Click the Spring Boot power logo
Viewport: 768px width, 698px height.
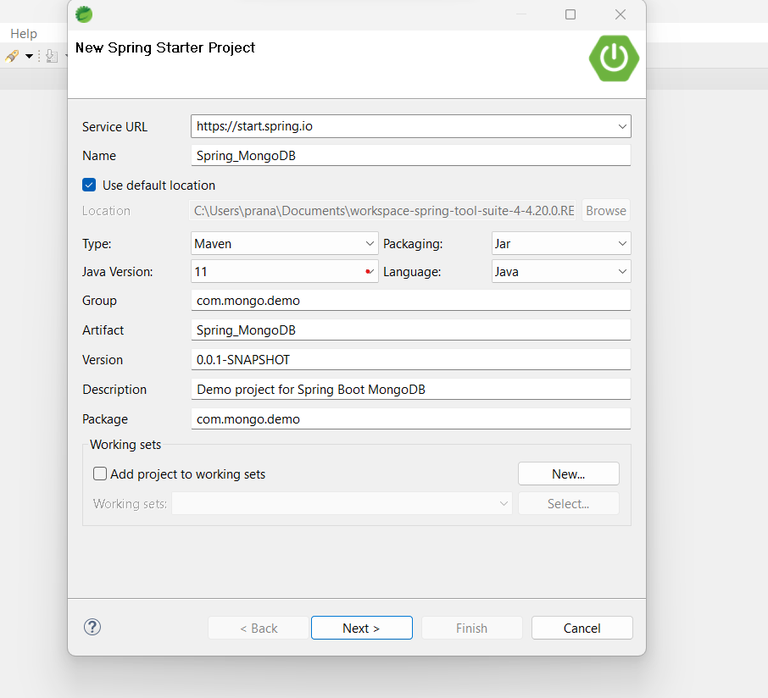pos(613,57)
